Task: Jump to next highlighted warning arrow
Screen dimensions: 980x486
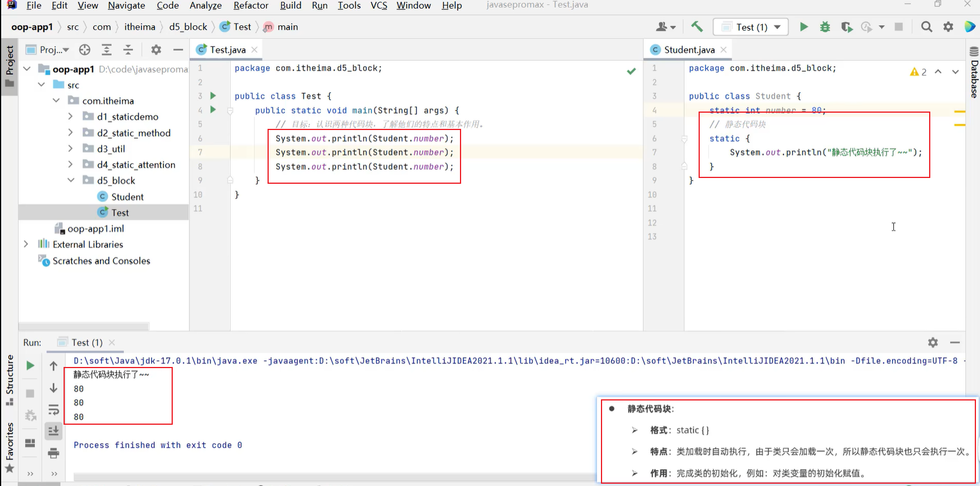Action: click(x=955, y=72)
